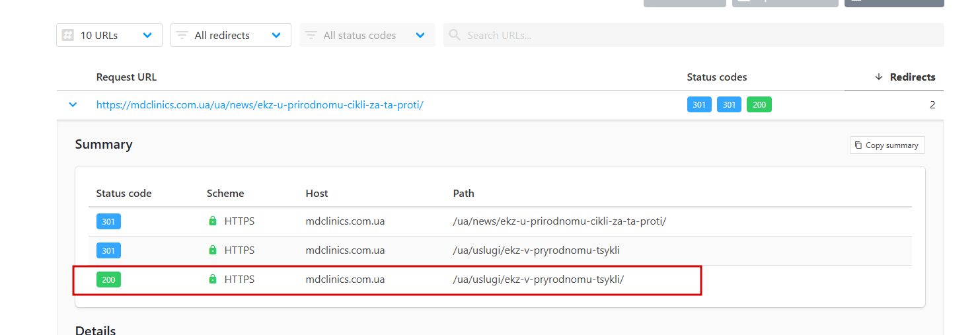Click the hash icon beside 10 URLs
Viewport: 980px width, 335px height.
tap(67, 36)
